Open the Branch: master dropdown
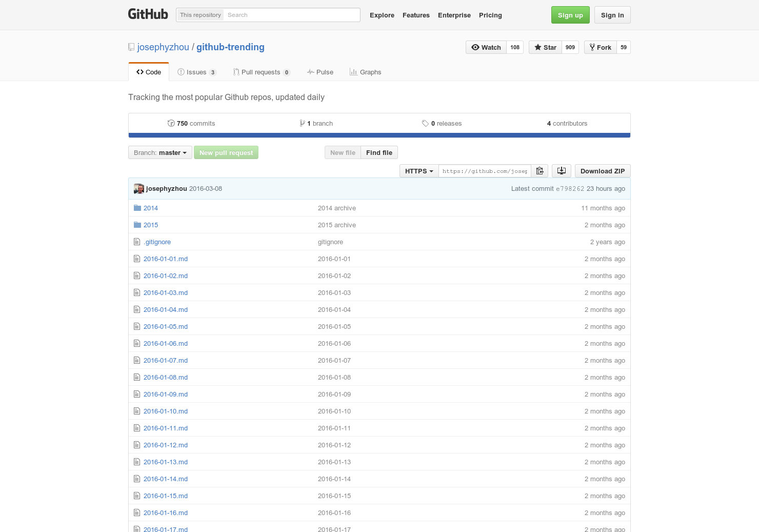759x532 pixels. click(159, 152)
